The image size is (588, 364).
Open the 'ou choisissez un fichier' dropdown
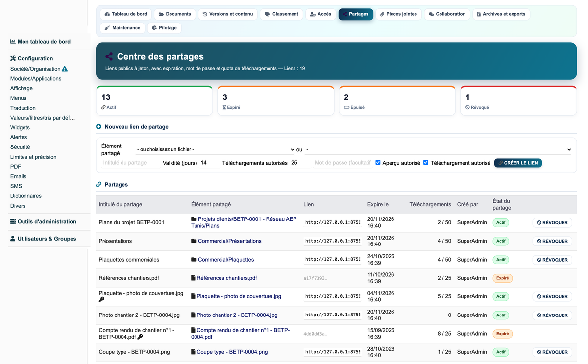(x=215, y=149)
